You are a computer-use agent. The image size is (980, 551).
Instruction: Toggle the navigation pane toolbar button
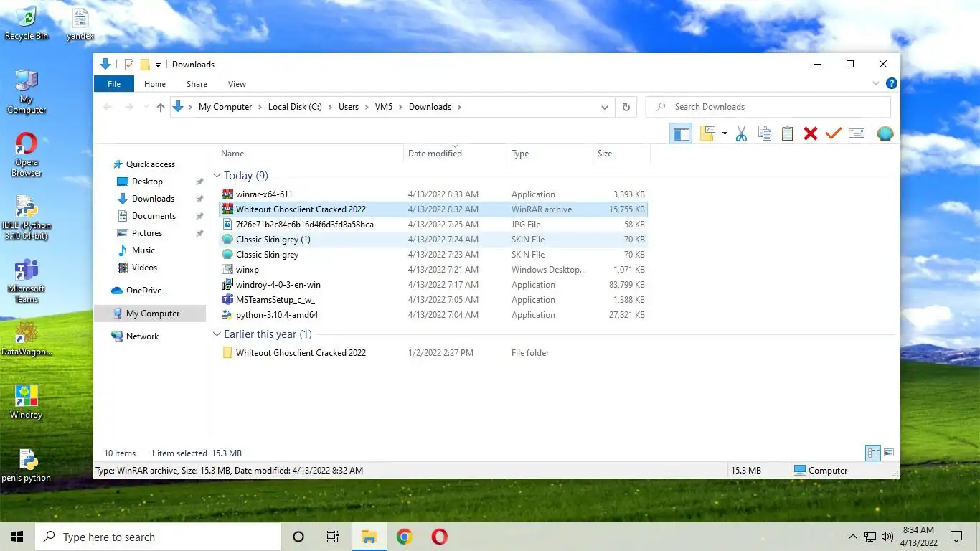pyautogui.click(x=681, y=133)
